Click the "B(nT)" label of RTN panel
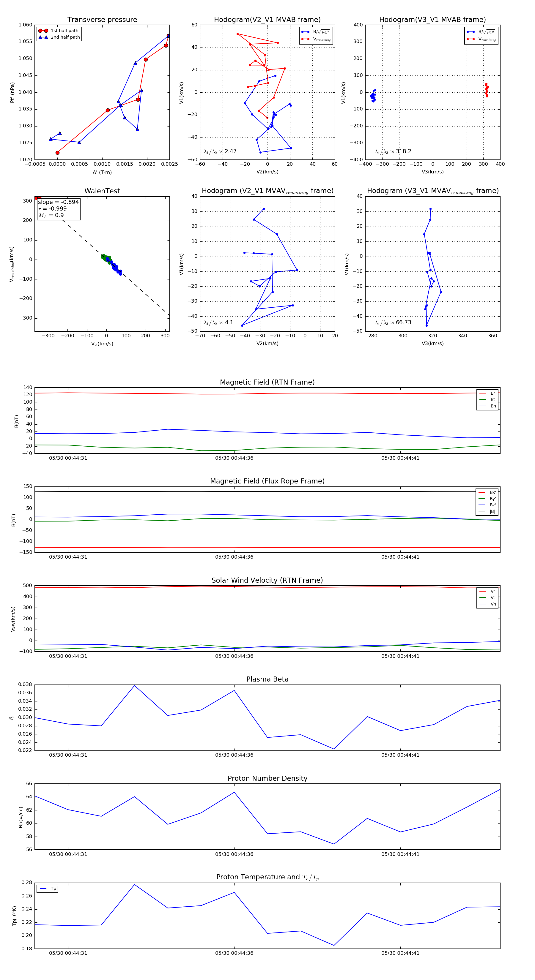This screenshot has width=535, height=980. pyautogui.click(x=16, y=421)
